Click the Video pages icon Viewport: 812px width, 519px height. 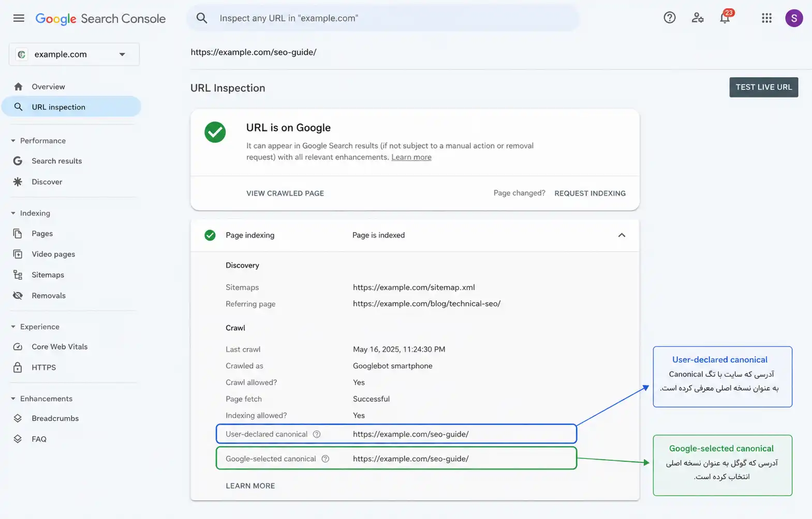coord(18,254)
